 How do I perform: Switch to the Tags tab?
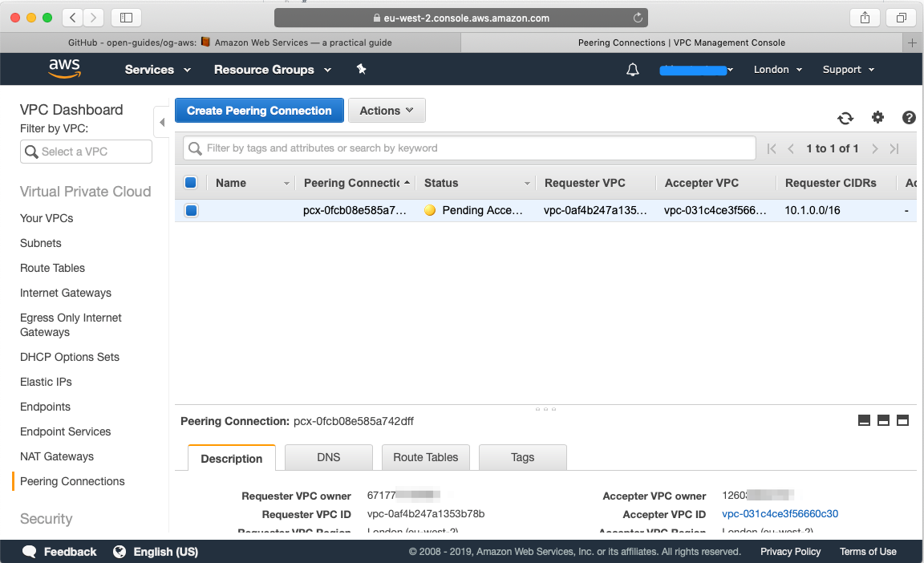(523, 457)
